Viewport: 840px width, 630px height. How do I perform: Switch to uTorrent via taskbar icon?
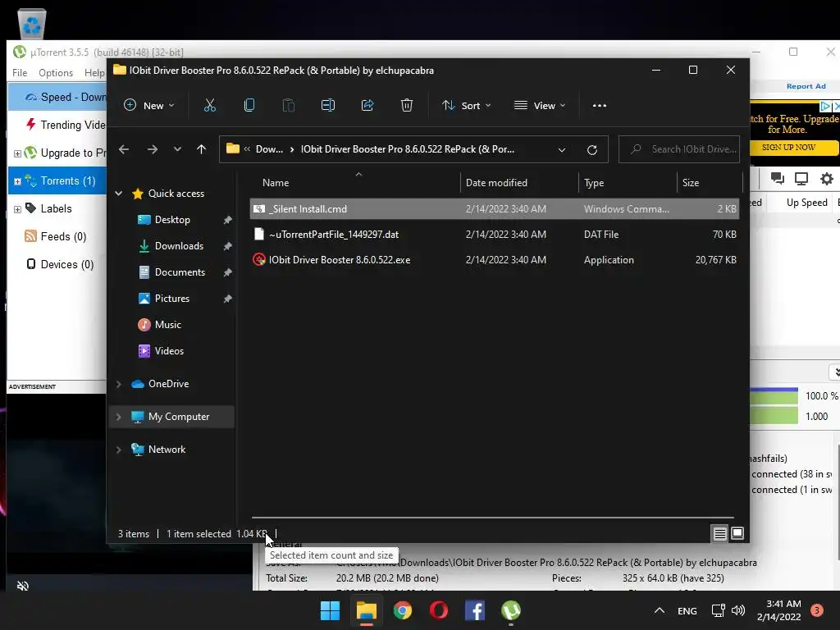(511, 610)
